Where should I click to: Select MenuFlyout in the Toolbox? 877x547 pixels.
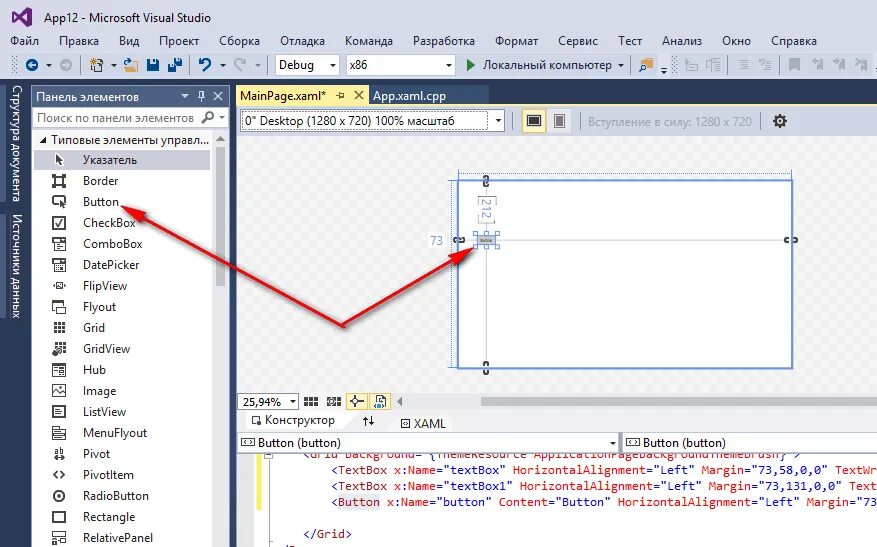[122, 433]
